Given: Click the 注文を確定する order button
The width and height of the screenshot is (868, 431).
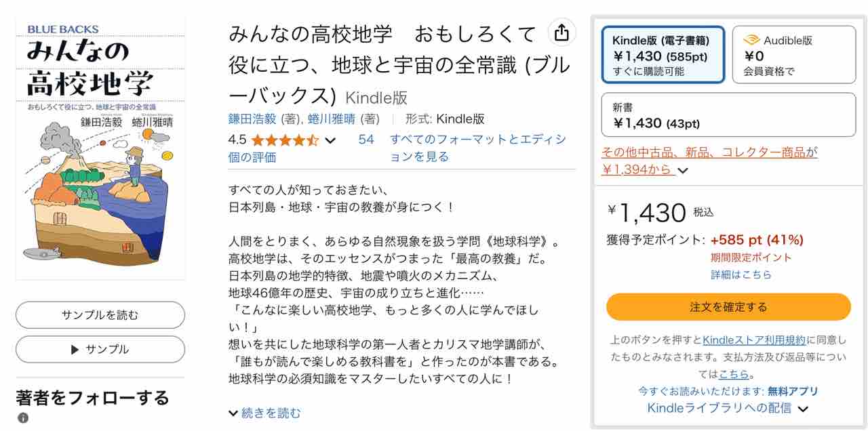Looking at the screenshot, I should [x=728, y=306].
